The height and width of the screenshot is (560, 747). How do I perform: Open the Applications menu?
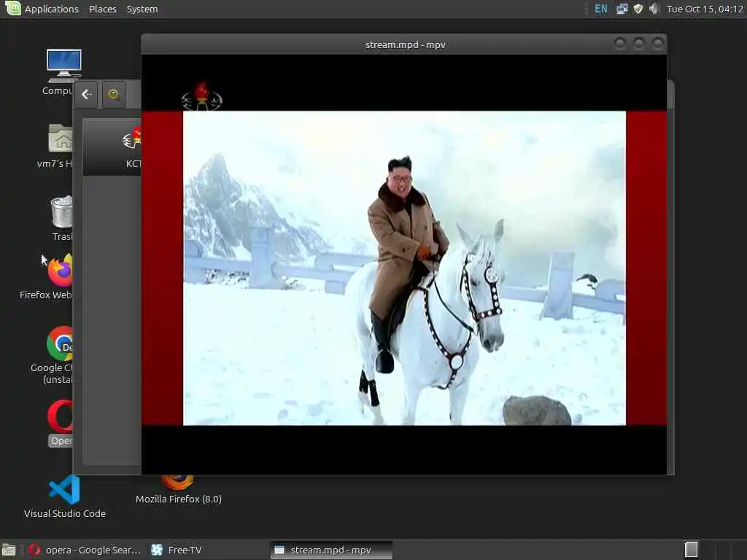[x=52, y=9]
